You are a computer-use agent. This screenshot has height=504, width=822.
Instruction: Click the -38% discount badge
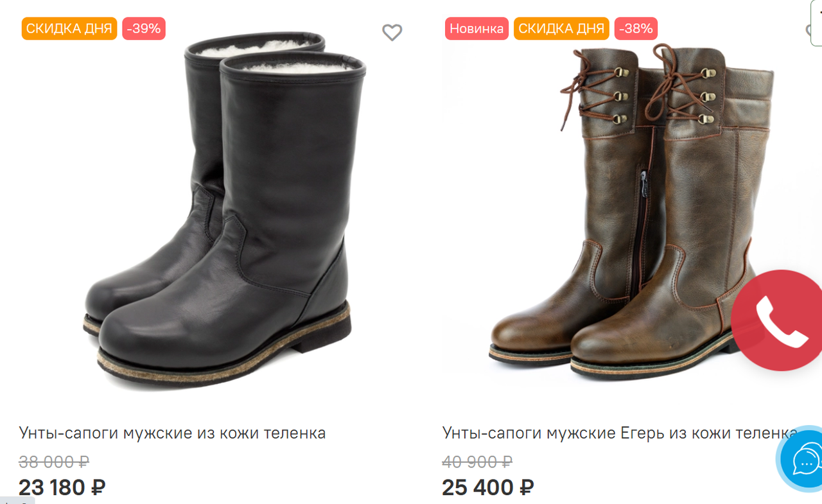(636, 29)
